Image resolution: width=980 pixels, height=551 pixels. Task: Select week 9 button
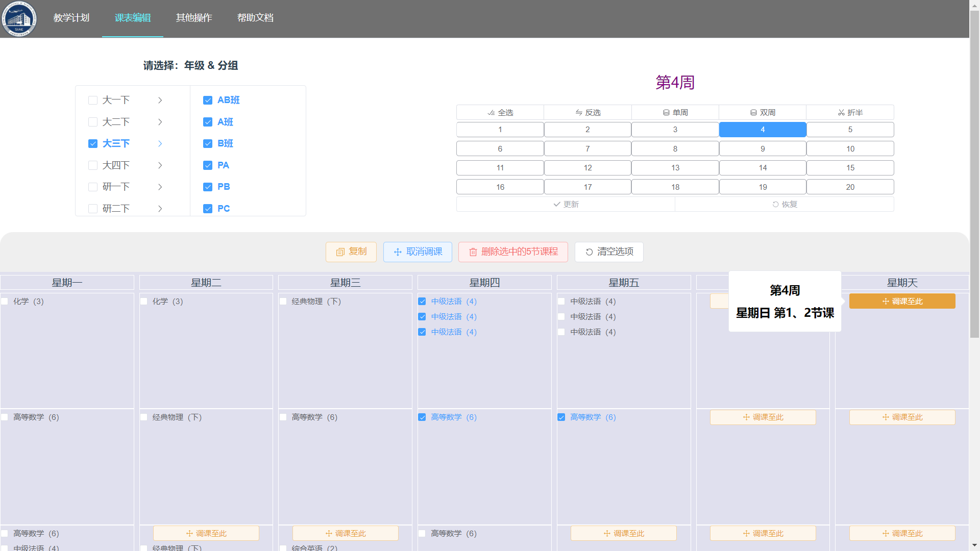click(x=763, y=149)
